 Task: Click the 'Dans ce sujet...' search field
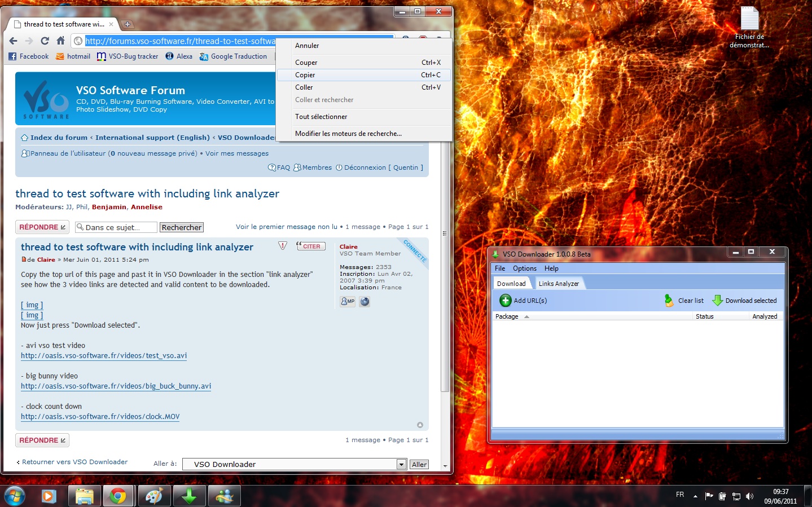[116, 227]
